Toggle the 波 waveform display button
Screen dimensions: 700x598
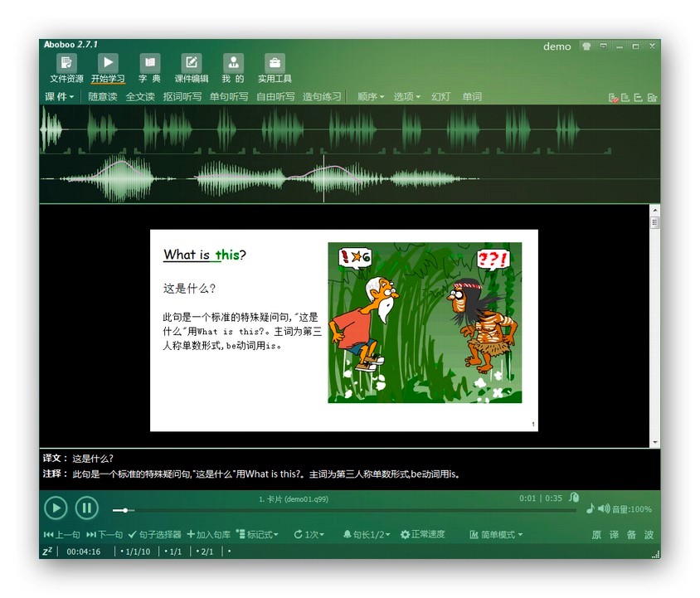(x=649, y=535)
